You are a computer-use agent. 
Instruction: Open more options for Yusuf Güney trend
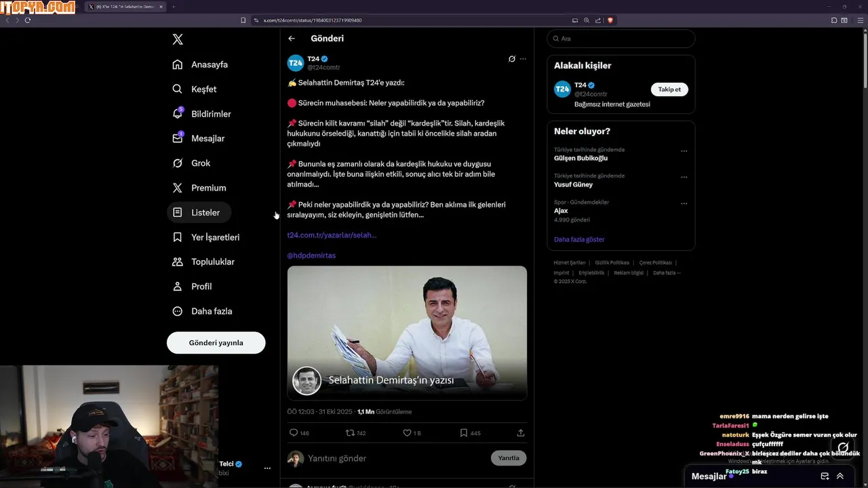[684, 177]
